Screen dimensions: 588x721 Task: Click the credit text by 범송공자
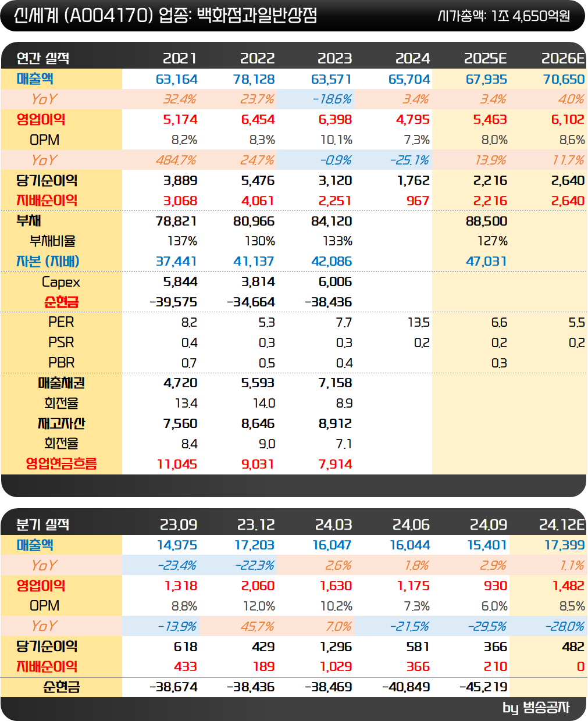[x=536, y=708]
